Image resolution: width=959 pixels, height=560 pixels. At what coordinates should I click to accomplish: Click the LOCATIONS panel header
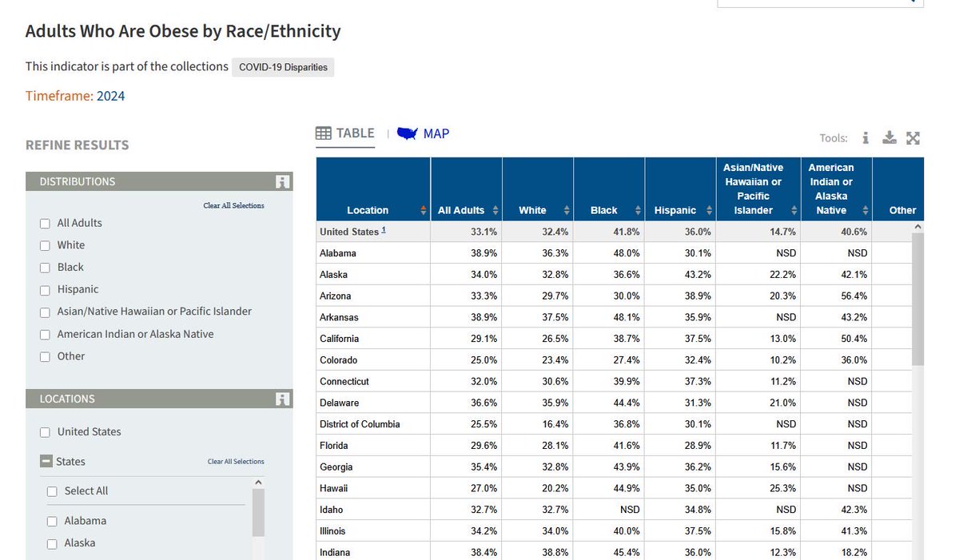(159, 399)
